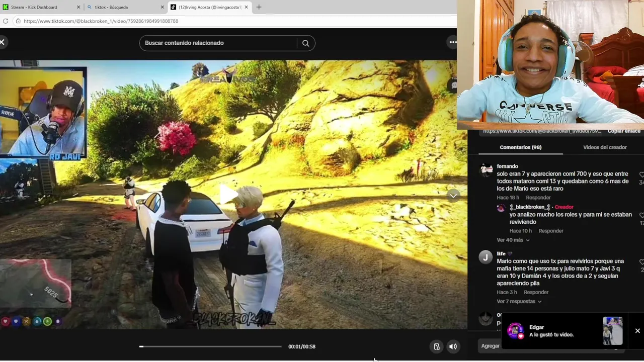Play the paused video
Image resolution: width=644 pixels, height=362 pixels.
click(x=229, y=194)
